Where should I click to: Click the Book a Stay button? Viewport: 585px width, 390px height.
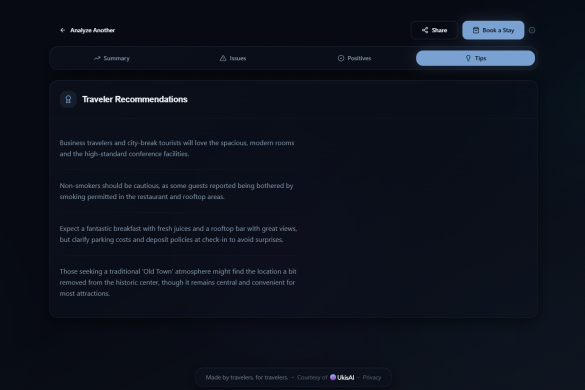tap(493, 30)
